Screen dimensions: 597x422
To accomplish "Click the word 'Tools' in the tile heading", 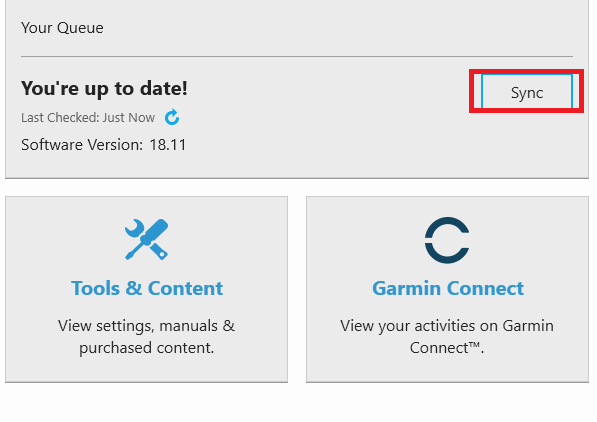I will tap(96, 288).
